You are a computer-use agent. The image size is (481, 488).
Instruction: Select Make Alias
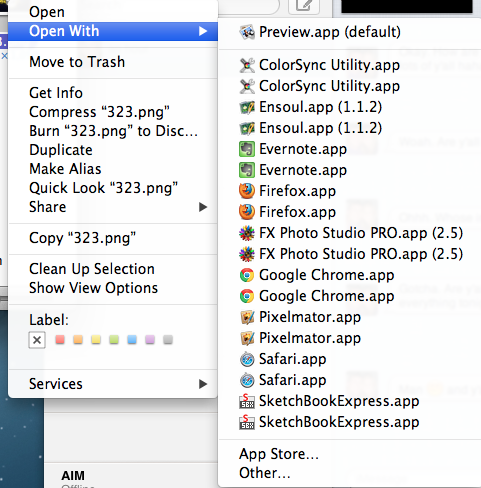[x=113, y=169]
